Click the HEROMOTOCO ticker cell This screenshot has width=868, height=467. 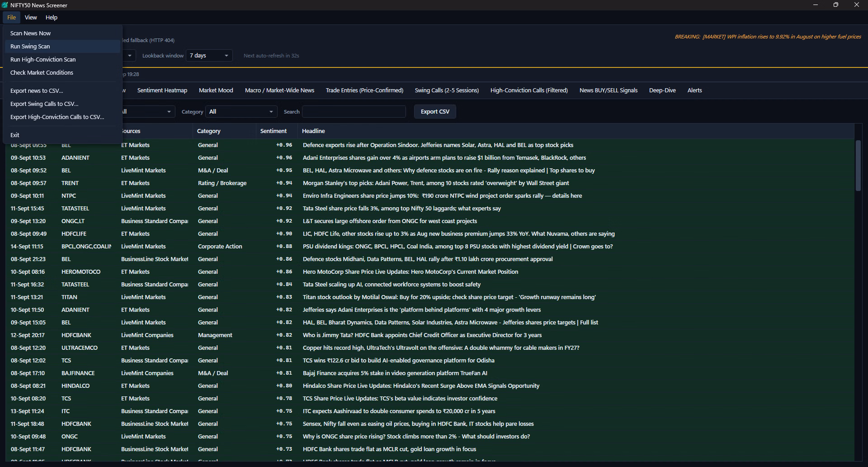click(x=81, y=272)
